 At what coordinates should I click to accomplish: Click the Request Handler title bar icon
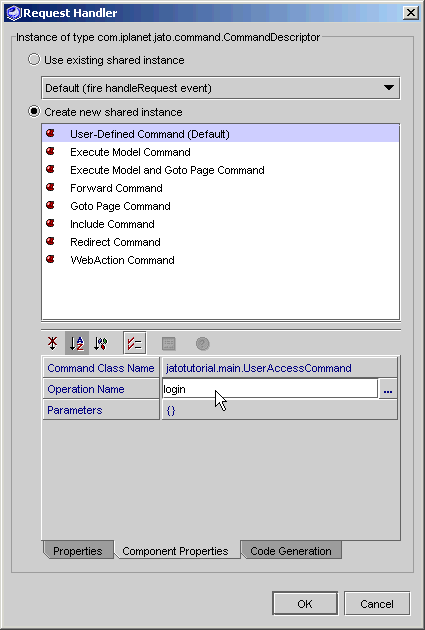pos(14,13)
